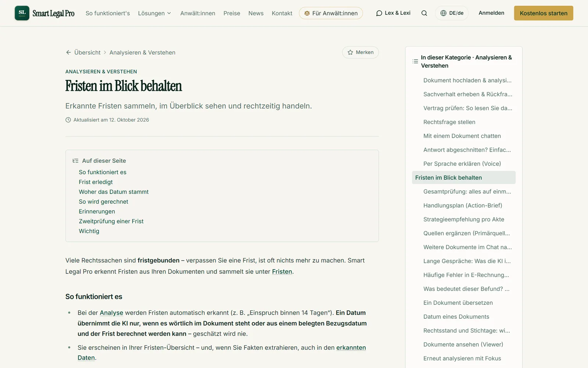Go to the Preise page
The height and width of the screenshot is (368, 588).
(232, 13)
